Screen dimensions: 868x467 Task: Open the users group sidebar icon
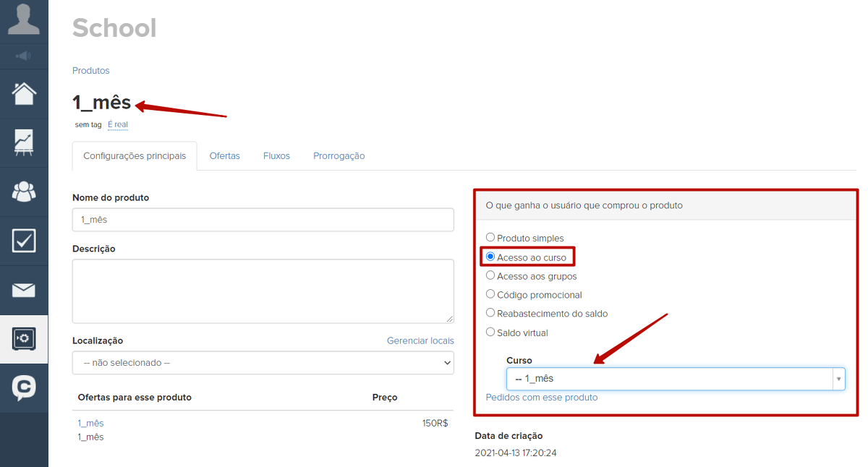(24, 192)
